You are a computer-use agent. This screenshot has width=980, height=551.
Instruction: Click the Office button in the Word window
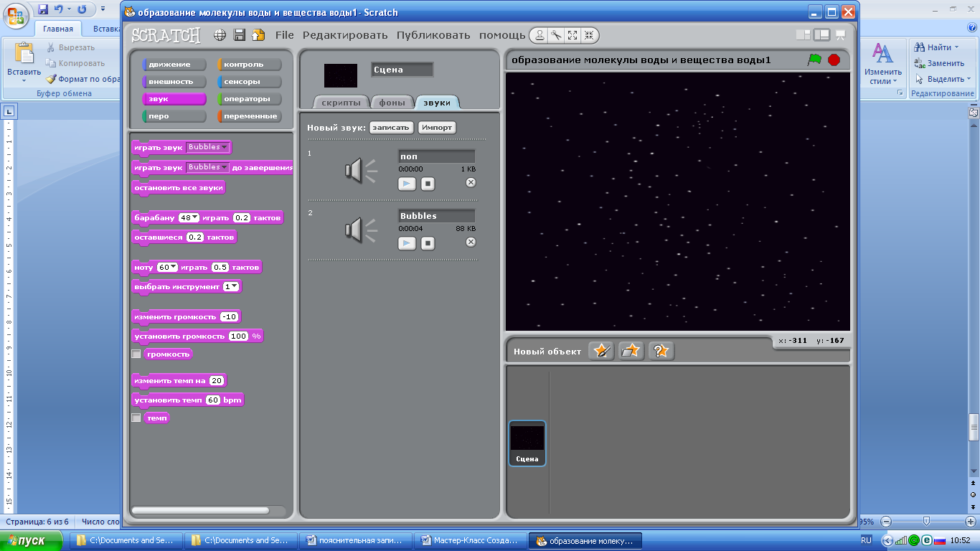(x=16, y=16)
